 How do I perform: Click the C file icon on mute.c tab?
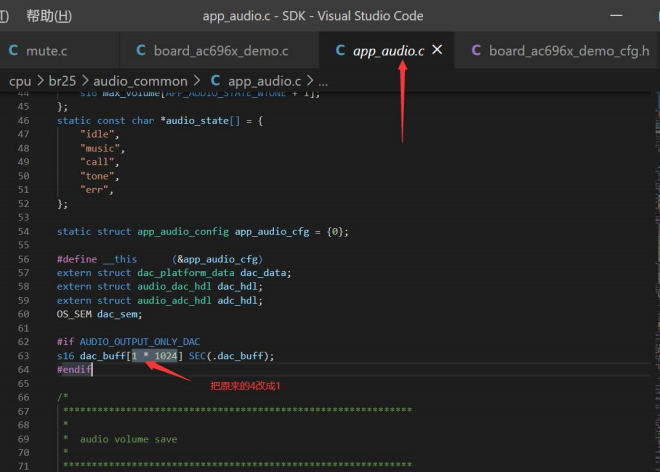(13, 51)
